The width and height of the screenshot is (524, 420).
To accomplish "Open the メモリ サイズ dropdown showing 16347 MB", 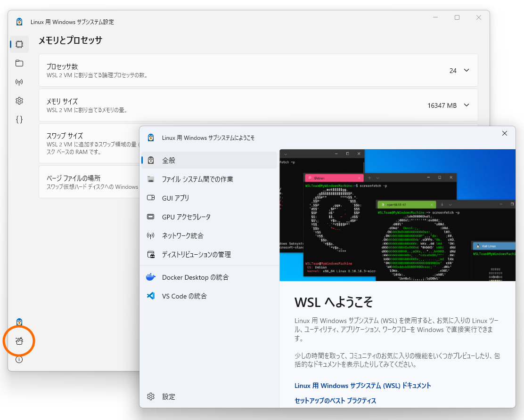I will pyautogui.click(x=466, y=105).
